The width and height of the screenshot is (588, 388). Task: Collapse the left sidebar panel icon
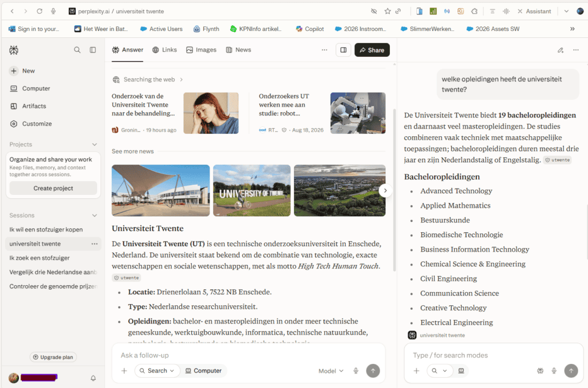pos(92,50)
